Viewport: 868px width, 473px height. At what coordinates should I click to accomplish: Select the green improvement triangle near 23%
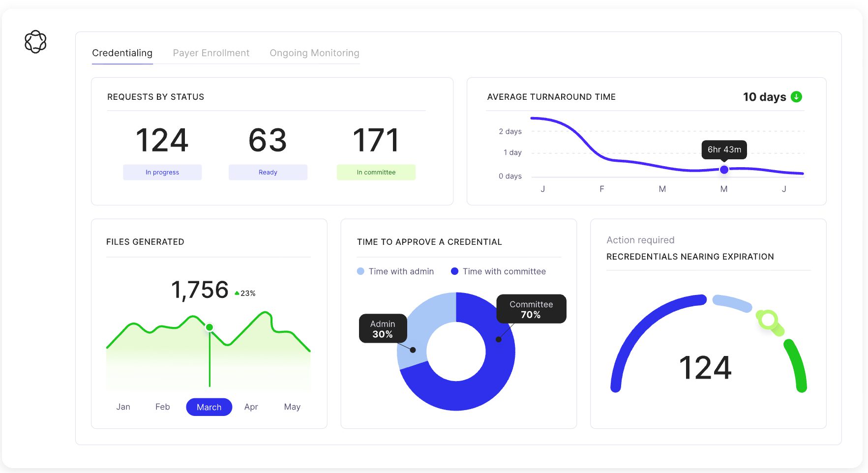click(238, 292)
